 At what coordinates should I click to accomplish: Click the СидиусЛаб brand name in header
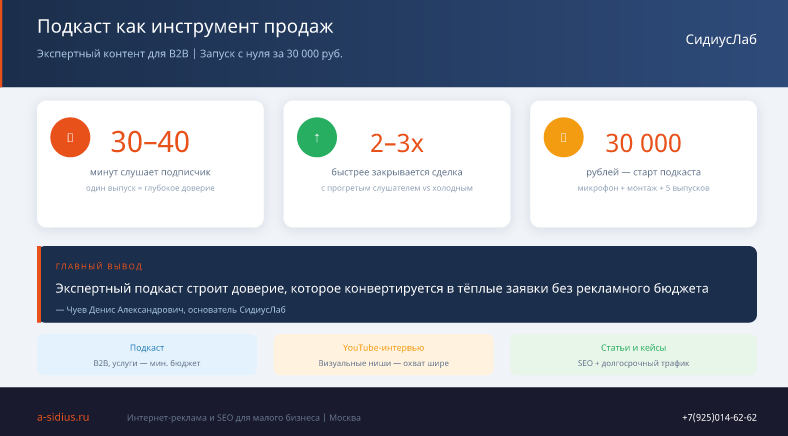pos(721,40)
